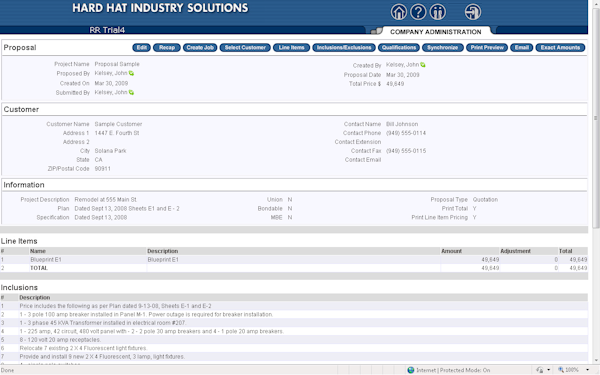Image resolution: width=600 pixels, height=375 pixels.
Task: Click the ZIP code '90911'
Action: tap(103, 168)
